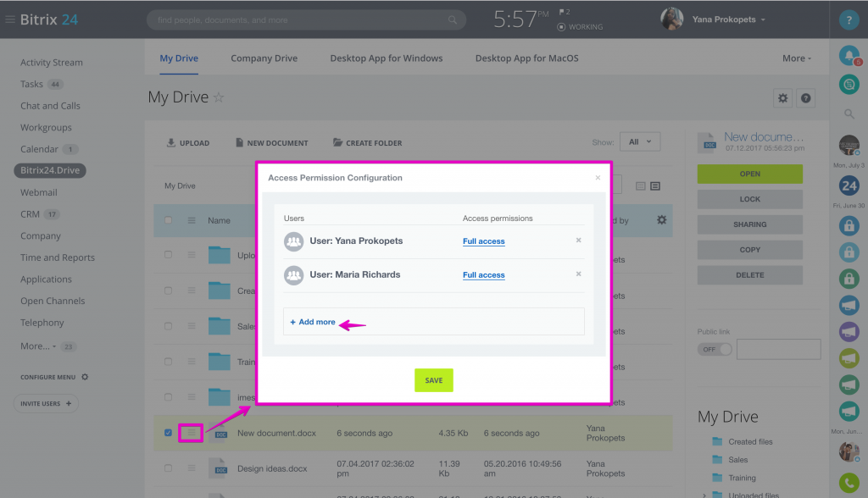This screenshot has height=498, width=868.
Task: Switch to the My Drive tab
Action: click(x=179, y=58)
